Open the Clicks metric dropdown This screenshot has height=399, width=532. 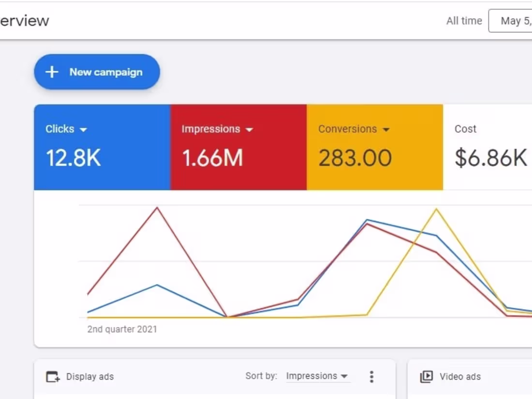83,129
